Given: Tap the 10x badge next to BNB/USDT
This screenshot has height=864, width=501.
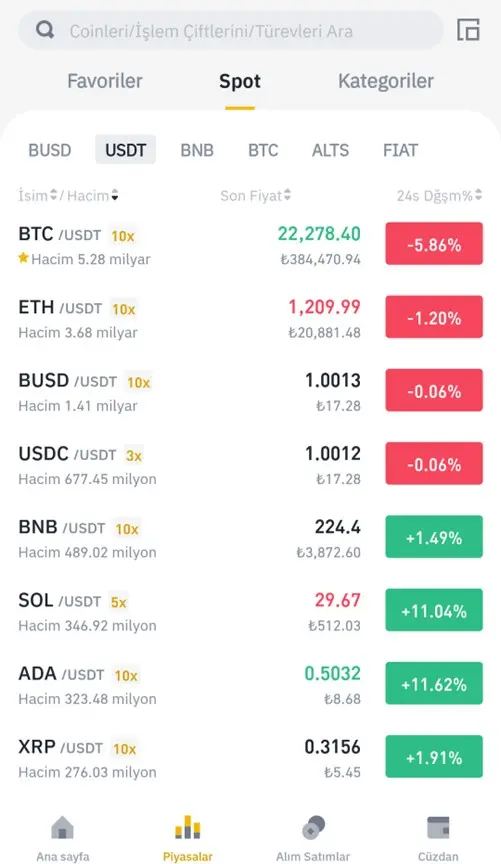Looking at the screenshot, I should pyautogui.click(x=127, y=529).
